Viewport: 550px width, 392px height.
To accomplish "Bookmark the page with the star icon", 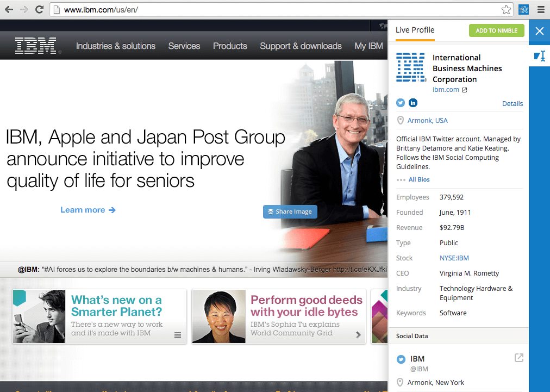I will [506, 9].
